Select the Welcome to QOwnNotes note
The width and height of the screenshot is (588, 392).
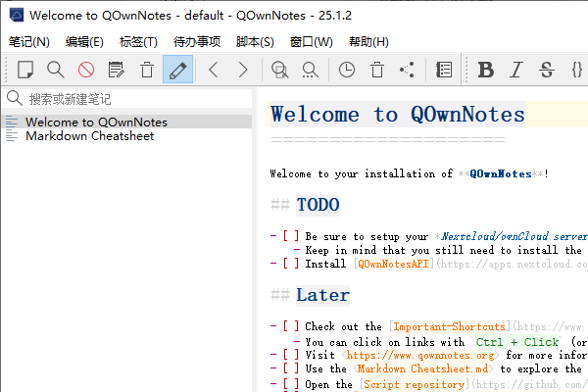(126, 122)
